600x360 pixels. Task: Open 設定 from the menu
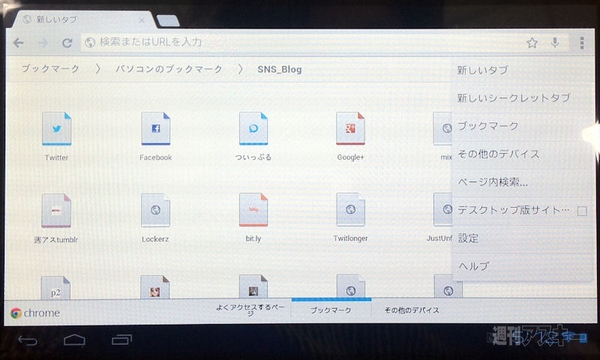tap(523, 238)
